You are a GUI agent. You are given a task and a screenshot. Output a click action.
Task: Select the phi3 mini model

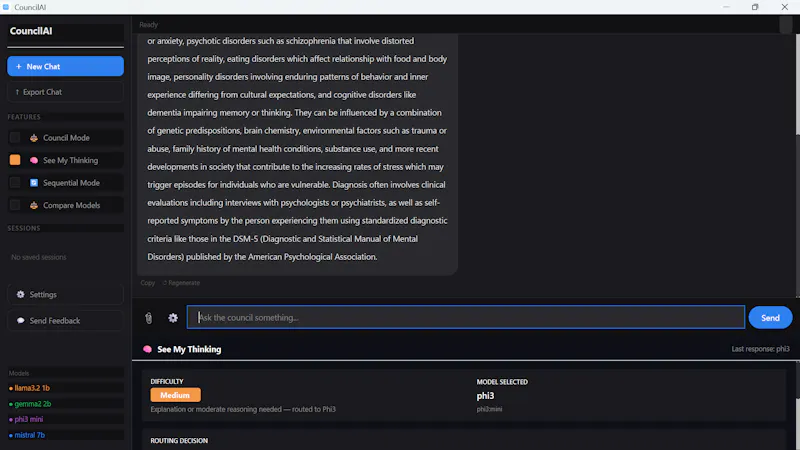click(29, 419)
